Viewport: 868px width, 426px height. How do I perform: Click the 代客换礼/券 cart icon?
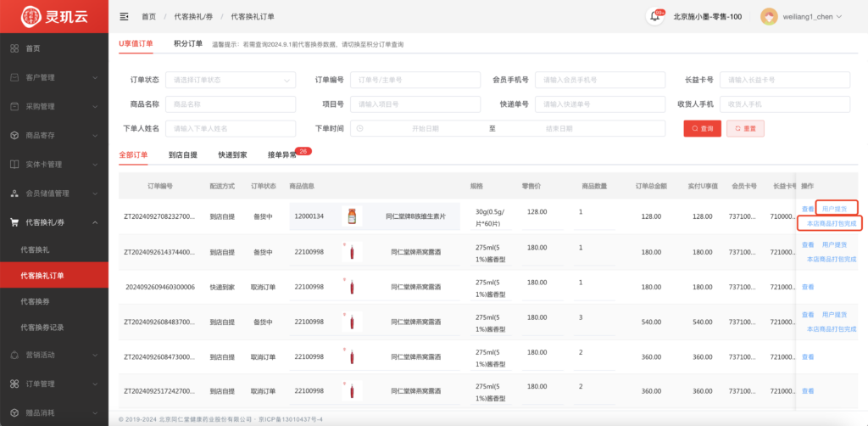point(15,222)
